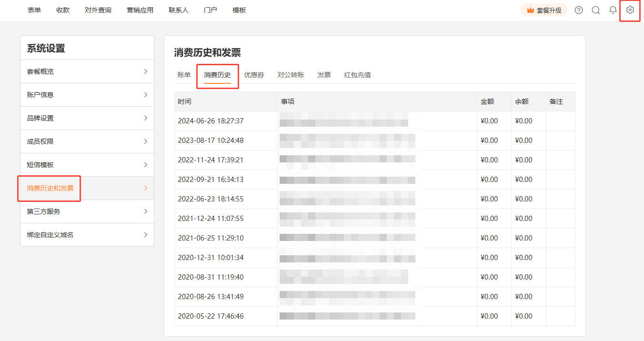The image size is (644, 341).
Task: Click the chevron beside 成员权限
Action: (146, 141)
